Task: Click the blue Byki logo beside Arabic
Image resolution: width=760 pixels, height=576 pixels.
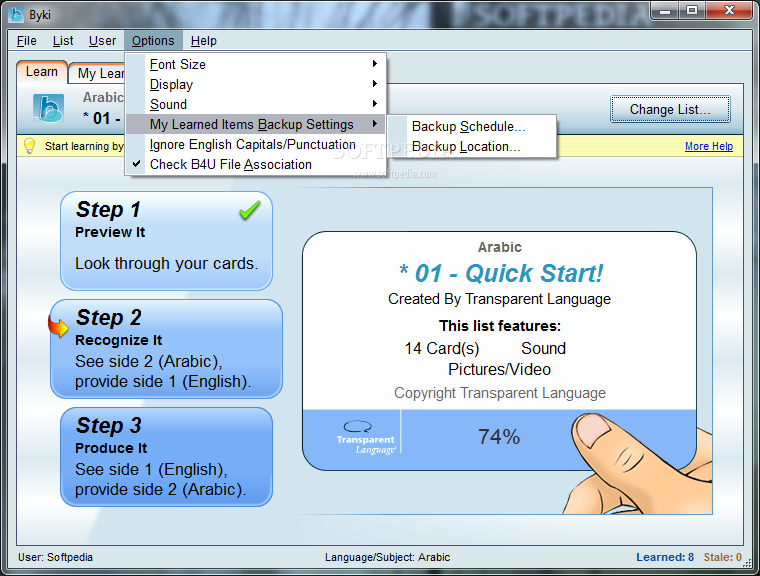Action: point(48,108)
